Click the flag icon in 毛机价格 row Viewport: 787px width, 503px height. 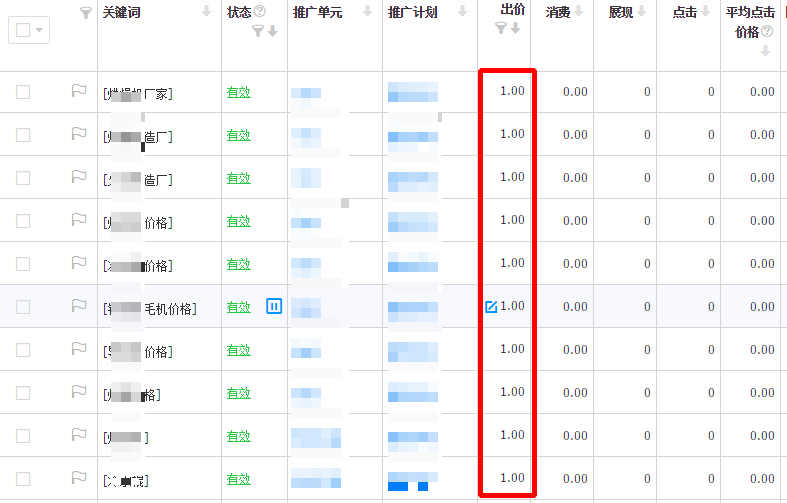[78, 307]
